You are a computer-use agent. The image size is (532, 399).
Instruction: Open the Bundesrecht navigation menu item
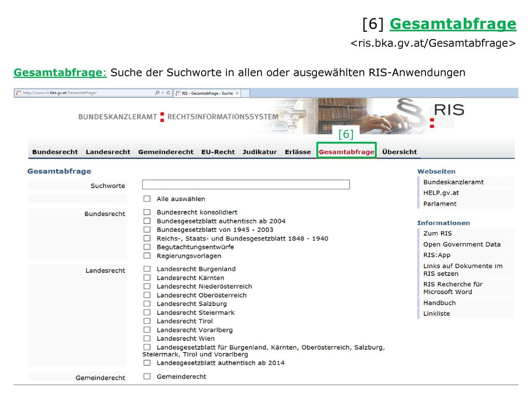click(x=55, y=152)
